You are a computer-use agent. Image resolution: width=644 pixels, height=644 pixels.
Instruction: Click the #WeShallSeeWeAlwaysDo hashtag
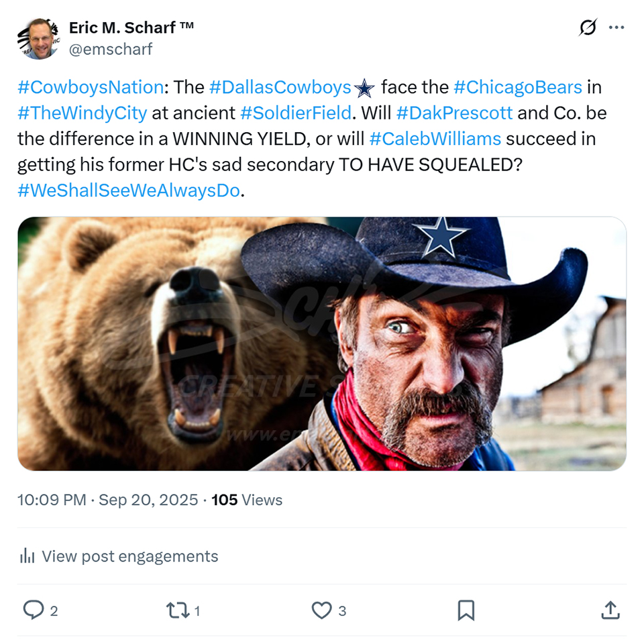pyautogui.click(x=128, y=191)
